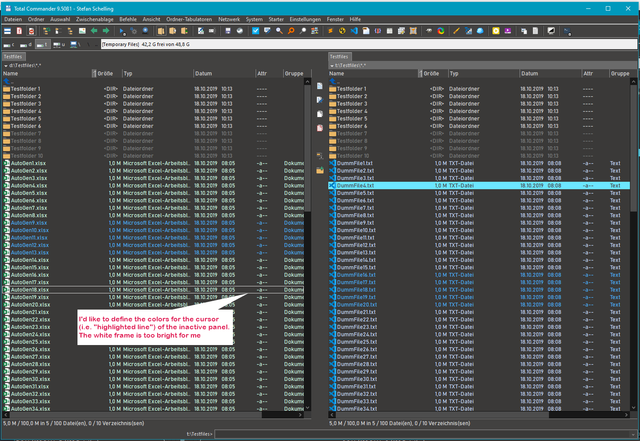Select DummFile16.txt in right panel
640x441 pixels.
(x=479, y=275)
